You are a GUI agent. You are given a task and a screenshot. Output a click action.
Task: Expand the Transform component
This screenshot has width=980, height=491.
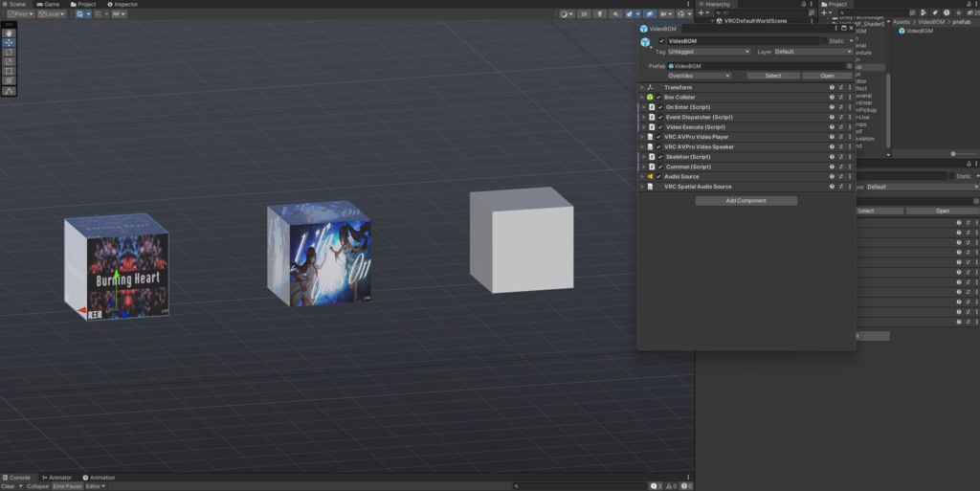642,87
